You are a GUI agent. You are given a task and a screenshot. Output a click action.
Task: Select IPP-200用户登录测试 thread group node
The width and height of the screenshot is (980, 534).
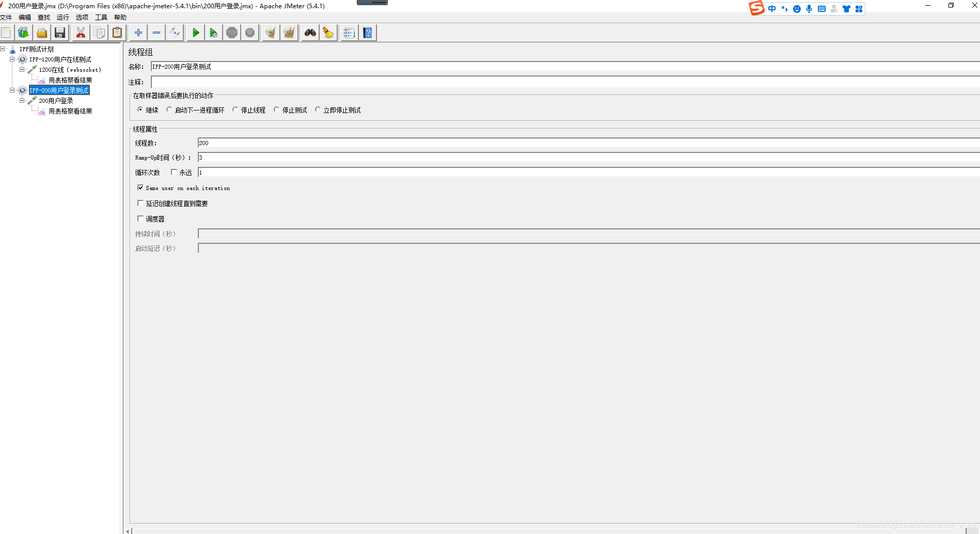pyautogui.click(x=59, y=90)
